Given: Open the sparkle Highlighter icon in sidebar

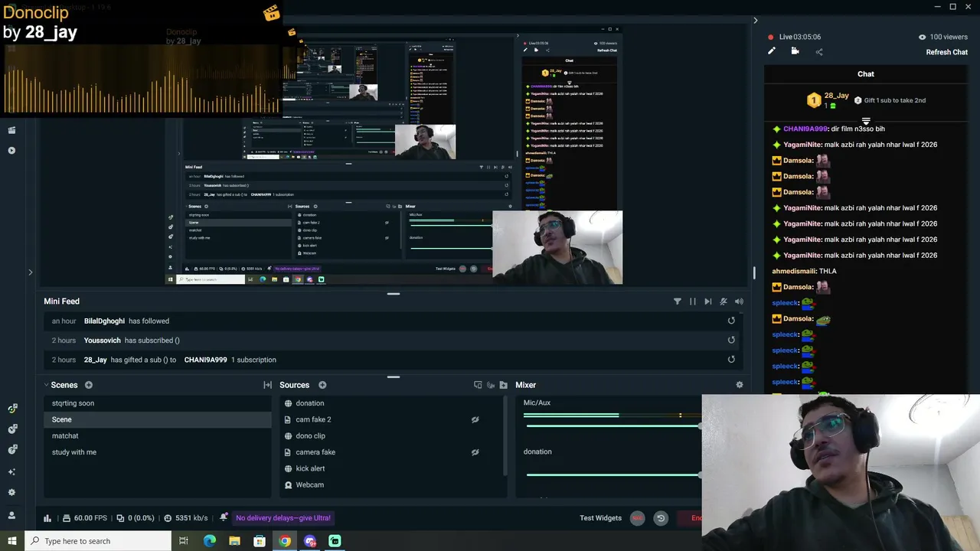Looking at the screenshot, I should [11, 471].
